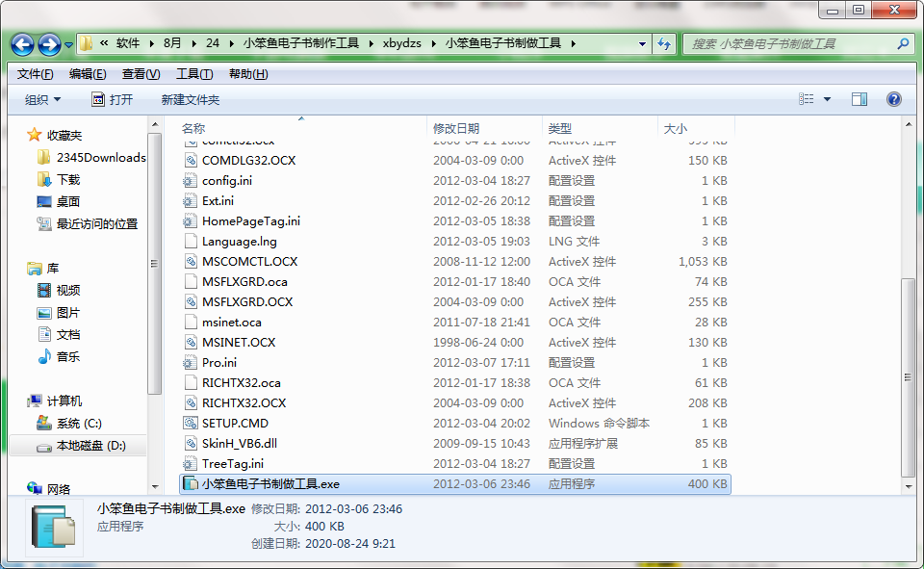
Task: Open the 文档 library
Action: pyautogui.click(x=59, y=334)
